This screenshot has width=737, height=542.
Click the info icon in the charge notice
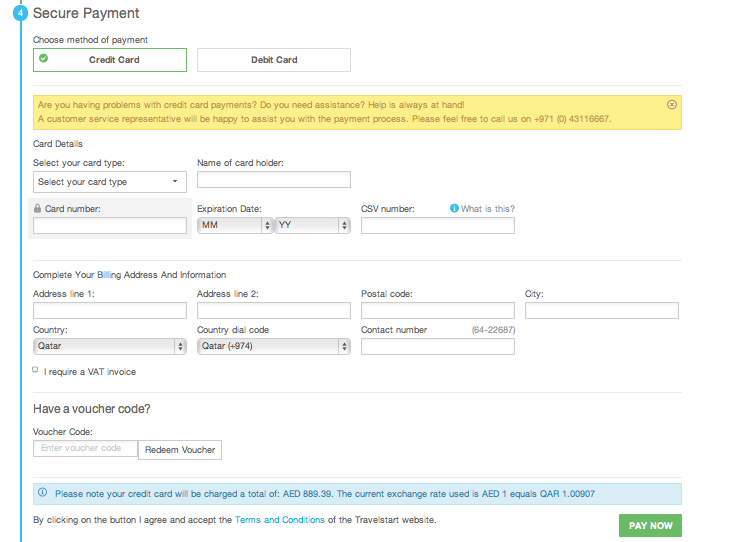tap(43, 492)
